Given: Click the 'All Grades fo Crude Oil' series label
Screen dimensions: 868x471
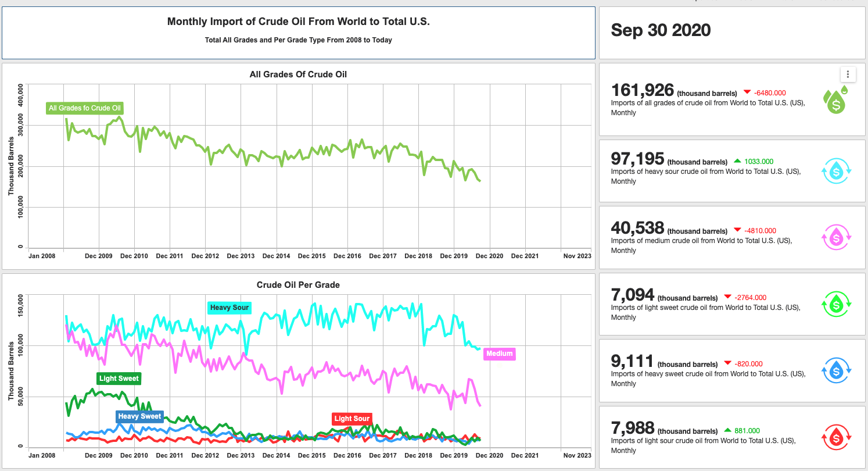Looking at the screenshot, I should pos(85,108).
